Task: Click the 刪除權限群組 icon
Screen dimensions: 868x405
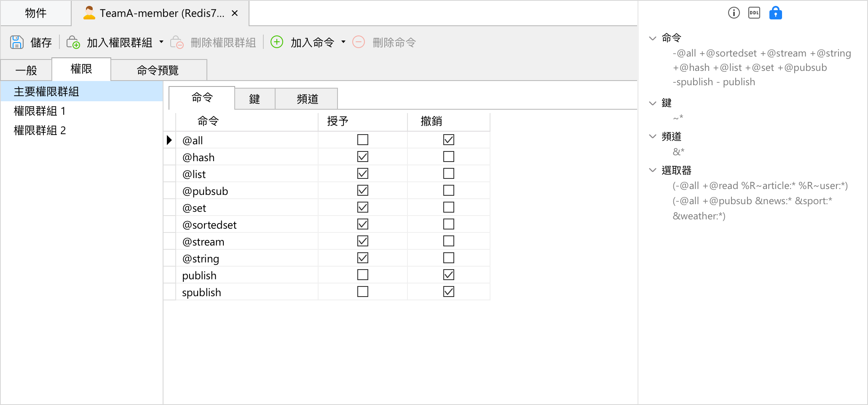Action: [177, 42]
